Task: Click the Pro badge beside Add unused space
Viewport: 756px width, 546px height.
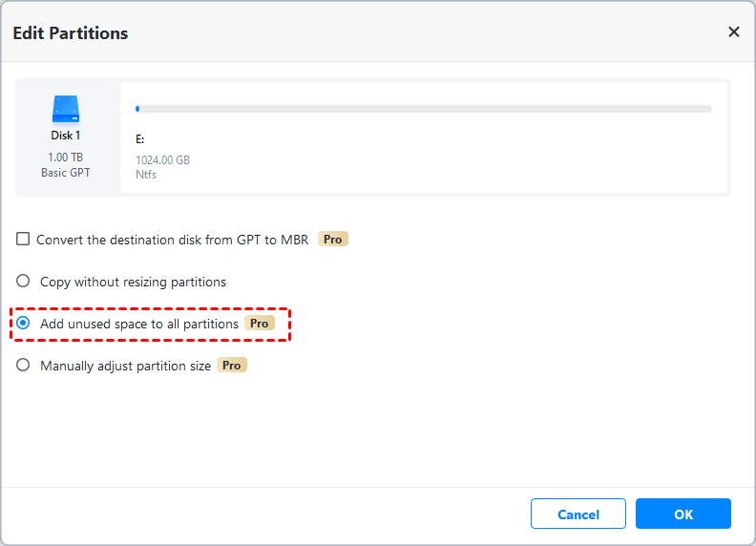Action: [259, 324]
